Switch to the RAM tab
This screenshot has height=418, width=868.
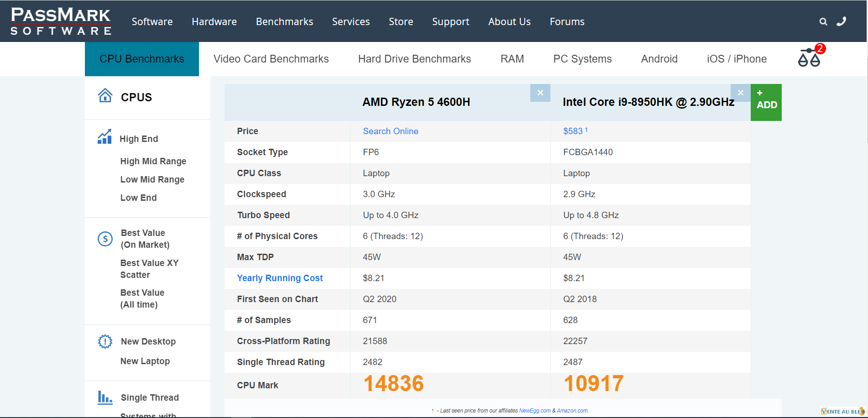point(512,59)
